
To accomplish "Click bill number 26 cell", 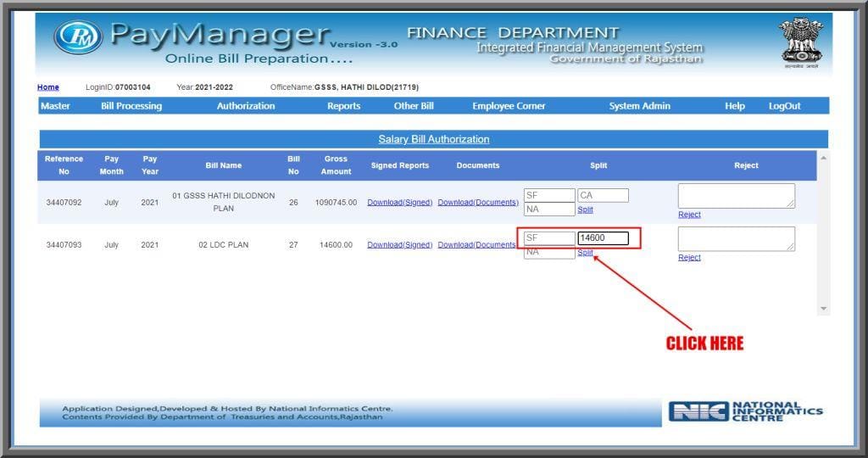I will (x=293, y=202).
